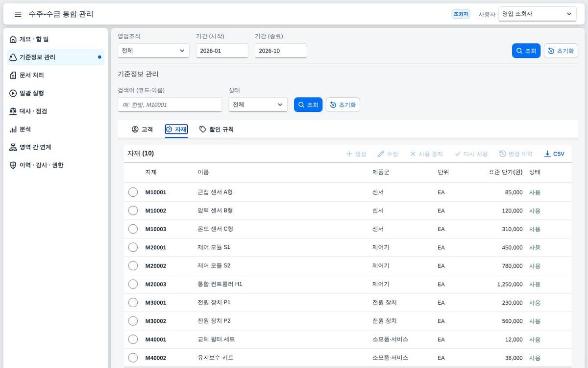Open the 상태 dropdown

(x=258, y=105)
